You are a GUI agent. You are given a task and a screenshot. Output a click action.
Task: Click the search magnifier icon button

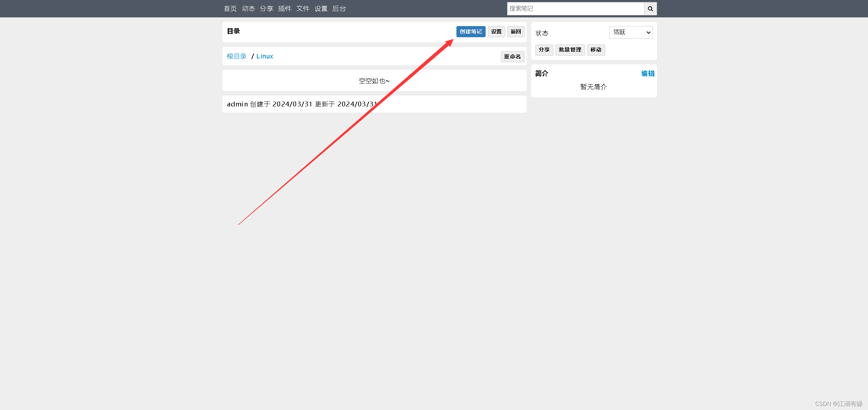(650, 9)
